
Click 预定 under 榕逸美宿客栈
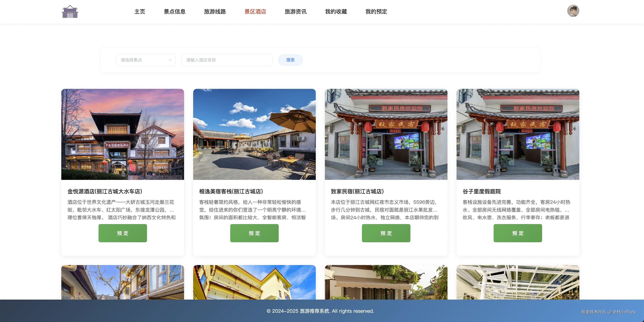pos(254,233)
